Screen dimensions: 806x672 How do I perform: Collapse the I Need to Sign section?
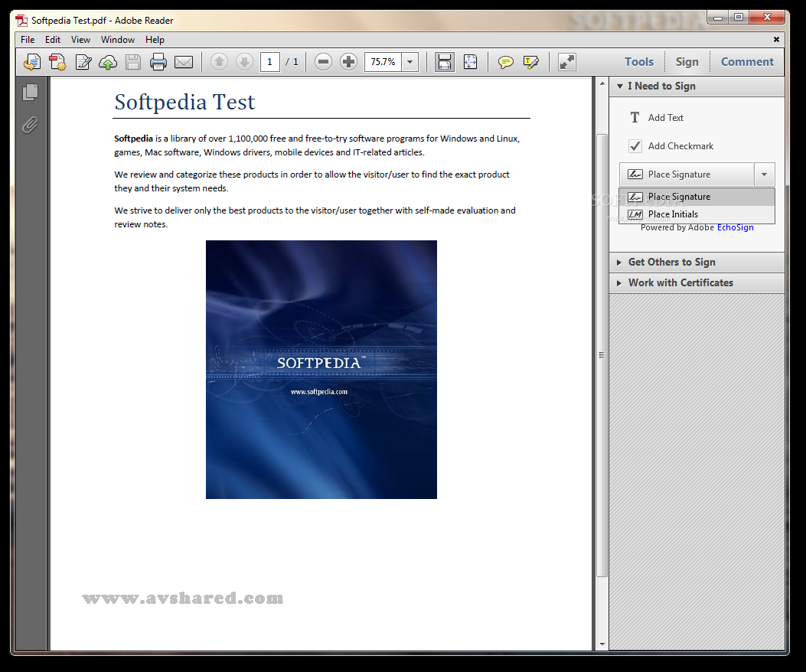tap(620, 86)
